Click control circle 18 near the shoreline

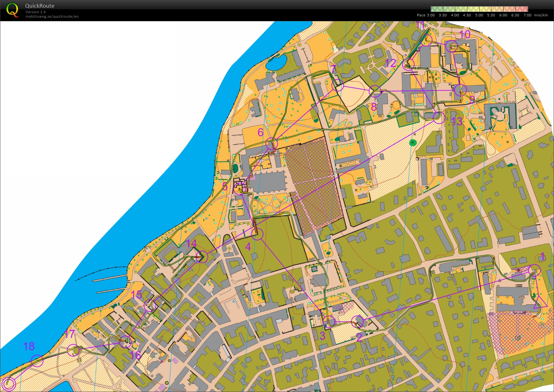tap(37, 361)
